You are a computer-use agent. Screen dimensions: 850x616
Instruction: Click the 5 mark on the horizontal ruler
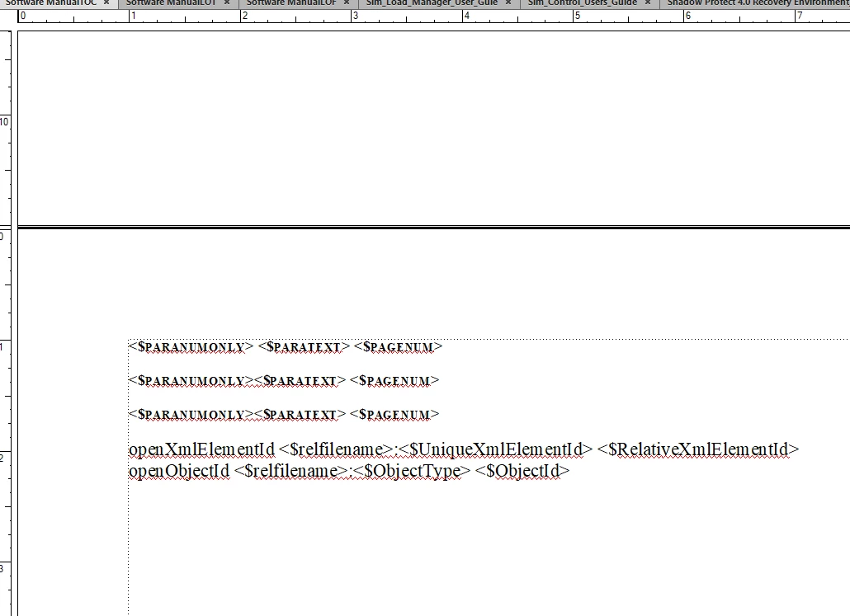click(x=578, y=16)
